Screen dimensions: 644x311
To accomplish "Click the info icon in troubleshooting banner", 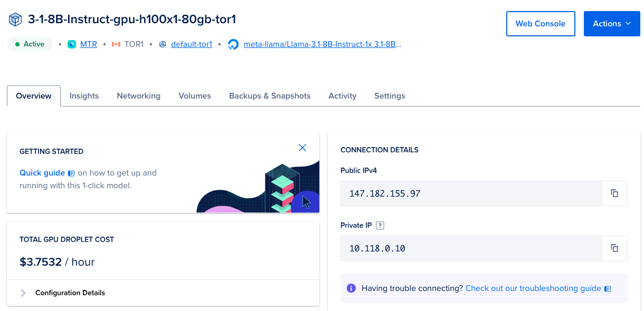I will coord(351,288).
